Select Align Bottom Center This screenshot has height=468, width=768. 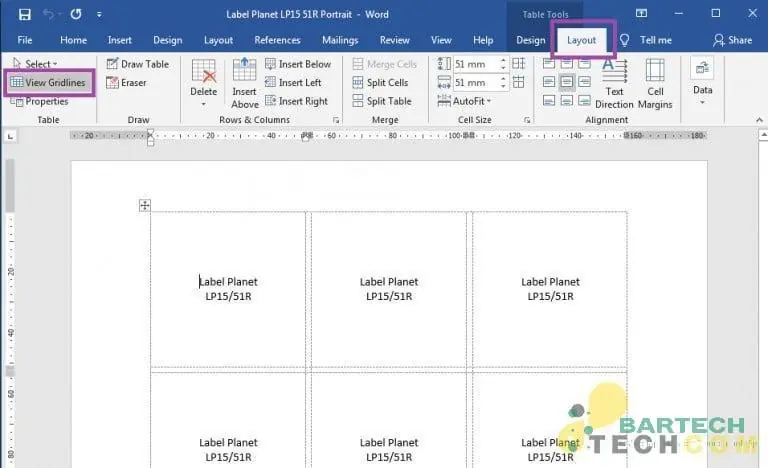[x=567, y=100]
